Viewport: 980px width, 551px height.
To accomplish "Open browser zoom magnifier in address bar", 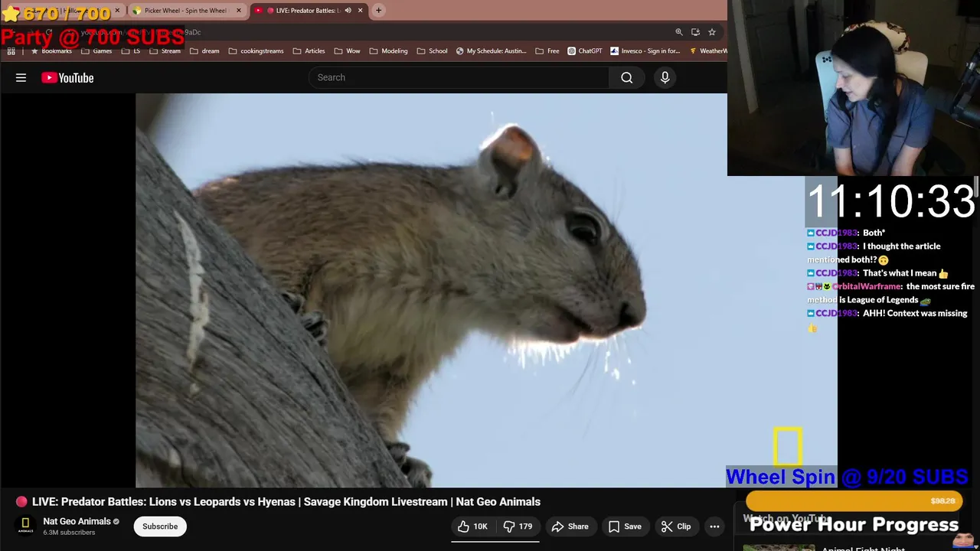I will point(678,32).
